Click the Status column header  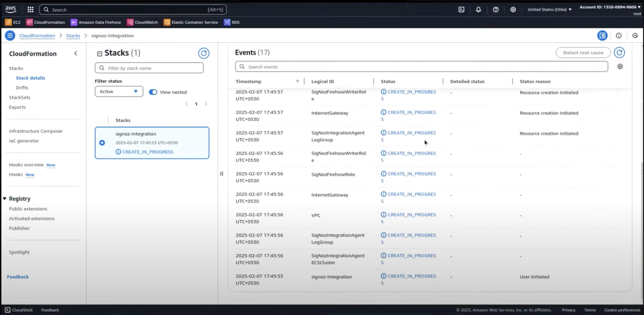388,81
